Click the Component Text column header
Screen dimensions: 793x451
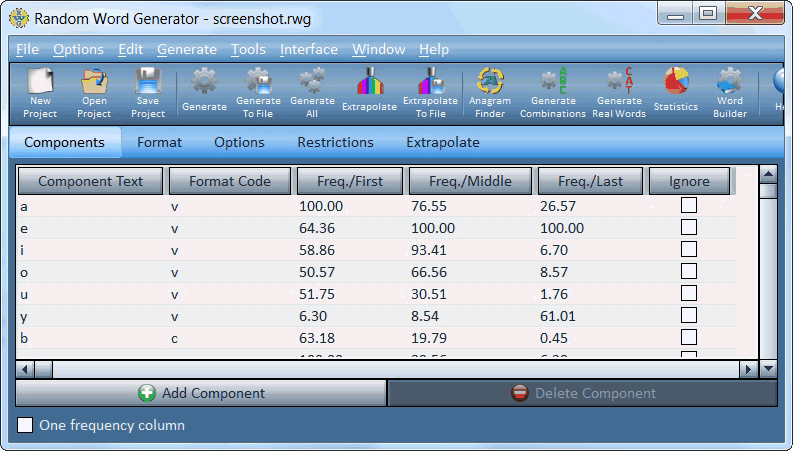(x=90, y=181)
